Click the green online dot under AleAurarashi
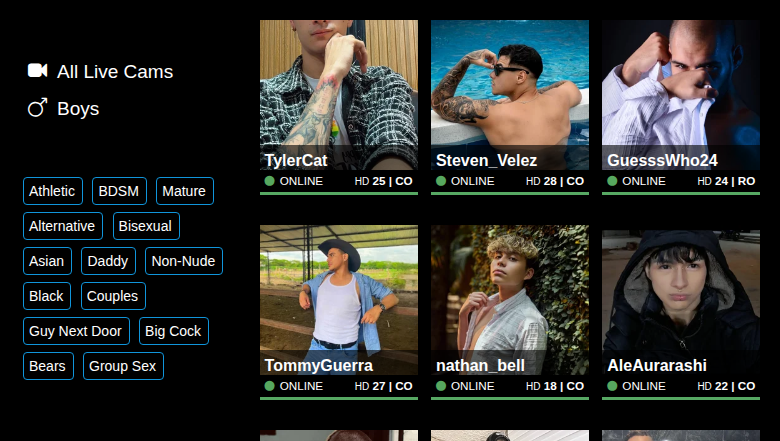The width and height of the screenshot is (780, 441). click(612, 386)
